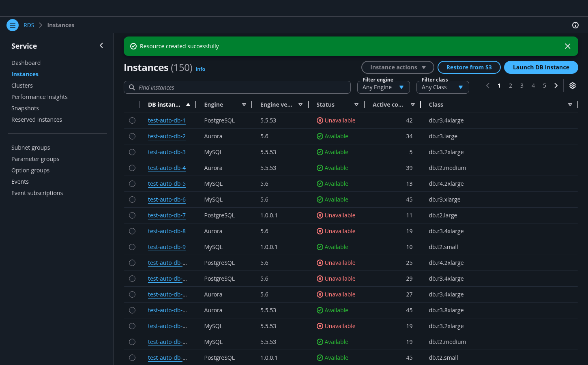Select the radio button for test-auto-db-1
This screenshot has height=365, width=588.
point(132,120)
